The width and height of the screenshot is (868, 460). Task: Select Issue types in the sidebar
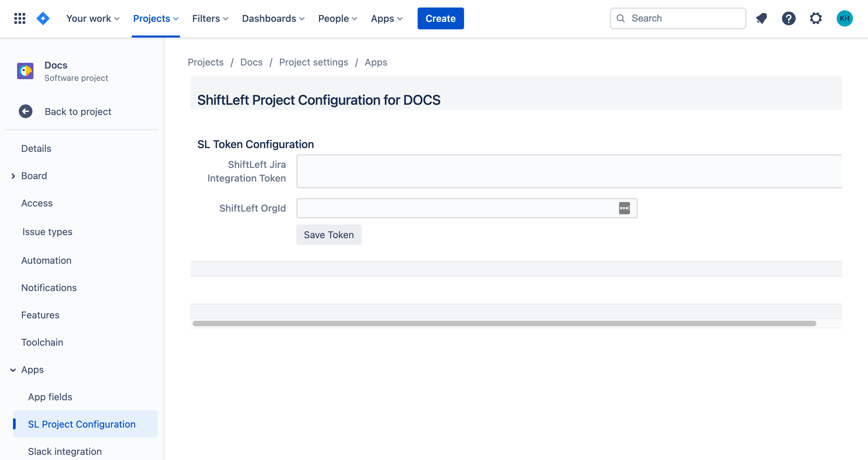47,232
